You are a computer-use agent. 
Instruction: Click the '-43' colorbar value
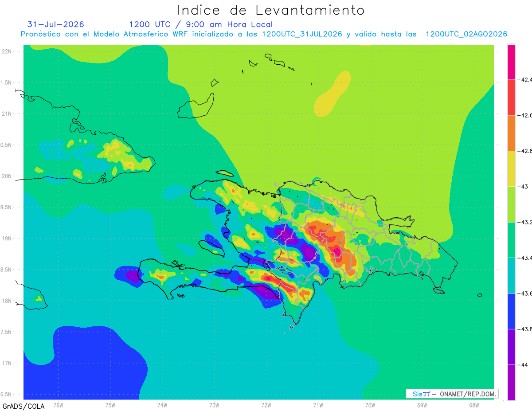pos(523,187)
